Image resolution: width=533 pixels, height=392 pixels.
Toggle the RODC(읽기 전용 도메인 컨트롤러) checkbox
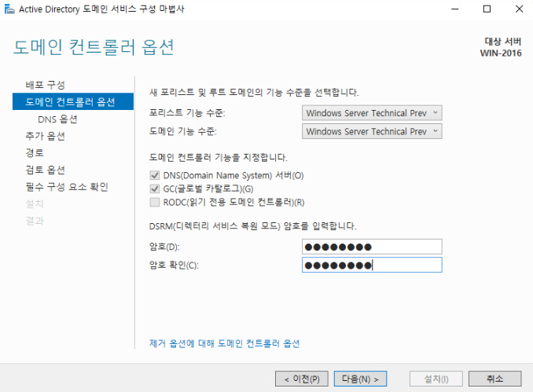point(155,203)
